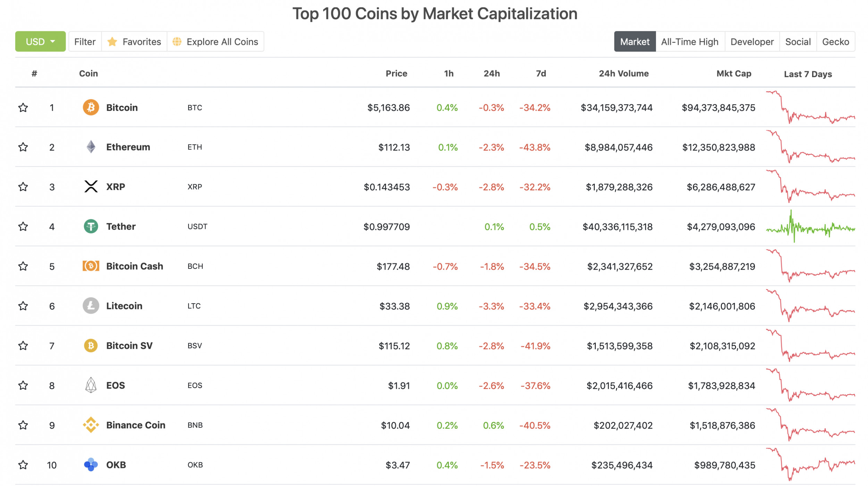The height and width of the screenshot is (486, 868).
Task: Open the USD currency dropdown
Action: pyautogui.click(x=40, y=42)
